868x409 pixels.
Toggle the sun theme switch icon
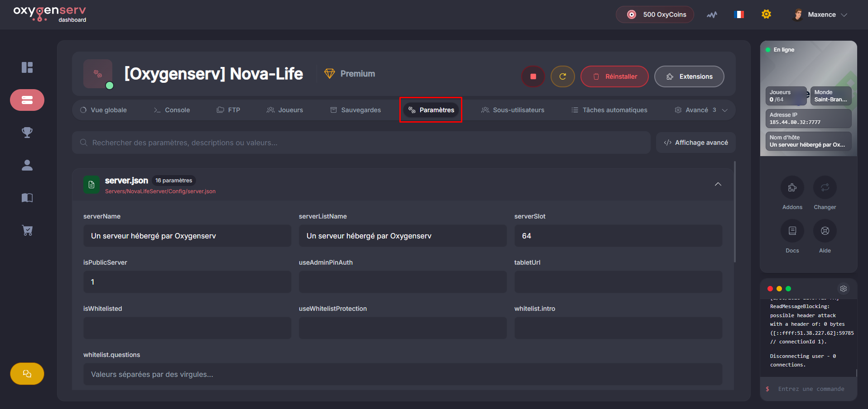[766, 14]
